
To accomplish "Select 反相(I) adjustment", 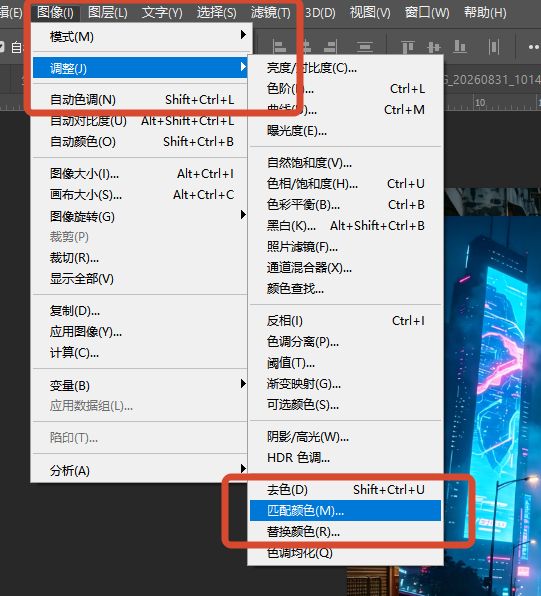I will (x=346, y=321).
